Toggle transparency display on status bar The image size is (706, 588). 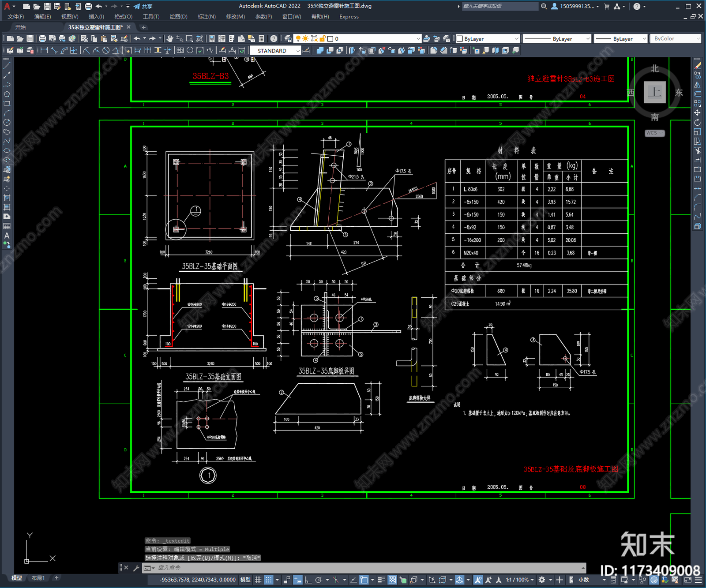pyautogui.click(x=392, y=580)
